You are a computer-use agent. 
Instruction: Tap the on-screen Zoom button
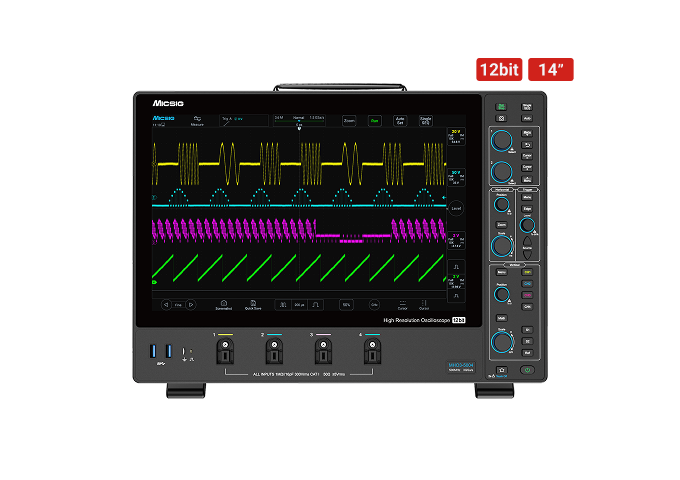tap(349, 121)
